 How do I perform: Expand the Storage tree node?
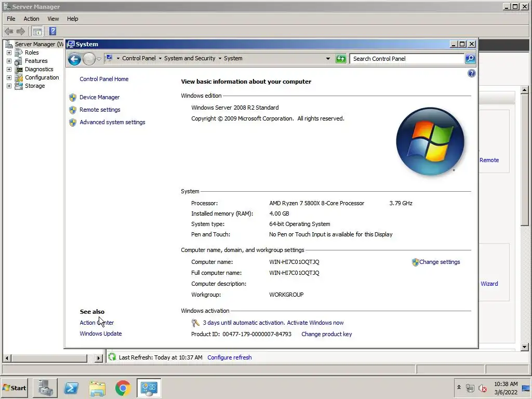click(x=9, y=86)
